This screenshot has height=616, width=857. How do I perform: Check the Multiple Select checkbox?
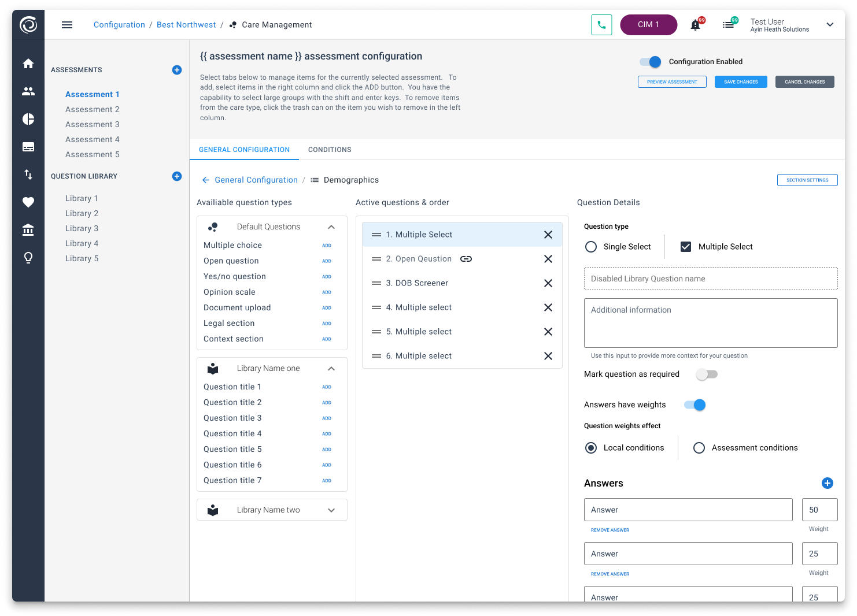coord(686,247)
